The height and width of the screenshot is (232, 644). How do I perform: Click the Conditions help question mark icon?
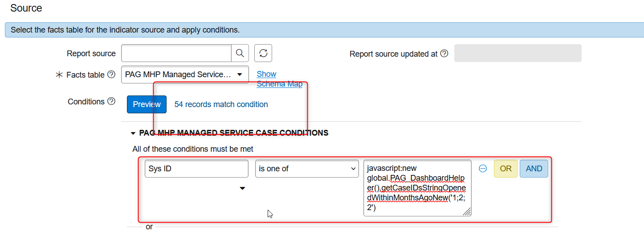111,102
